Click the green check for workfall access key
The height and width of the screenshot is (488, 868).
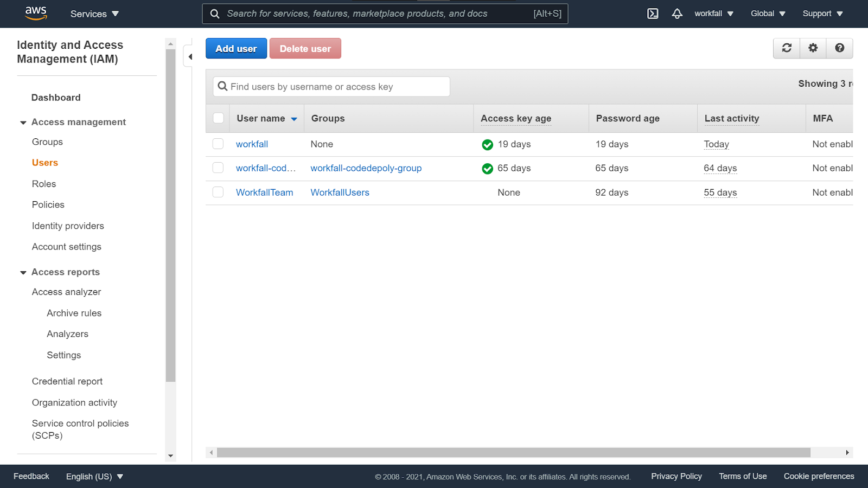tap(487, 145)
